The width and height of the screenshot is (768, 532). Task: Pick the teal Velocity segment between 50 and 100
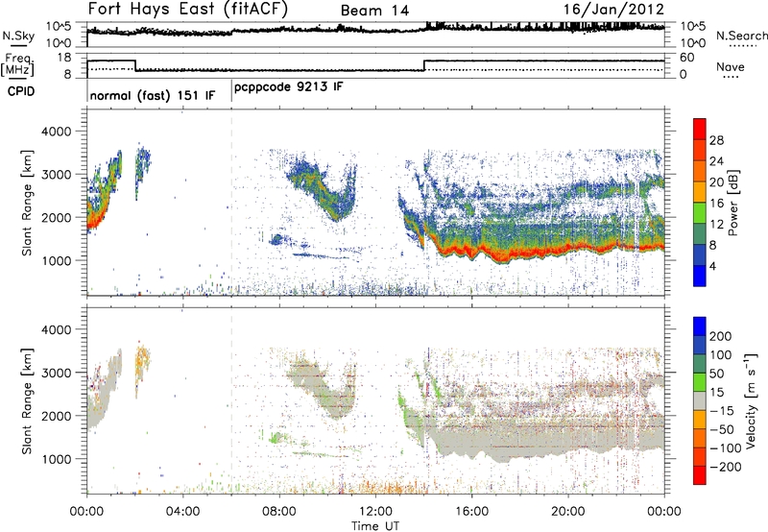700,364
